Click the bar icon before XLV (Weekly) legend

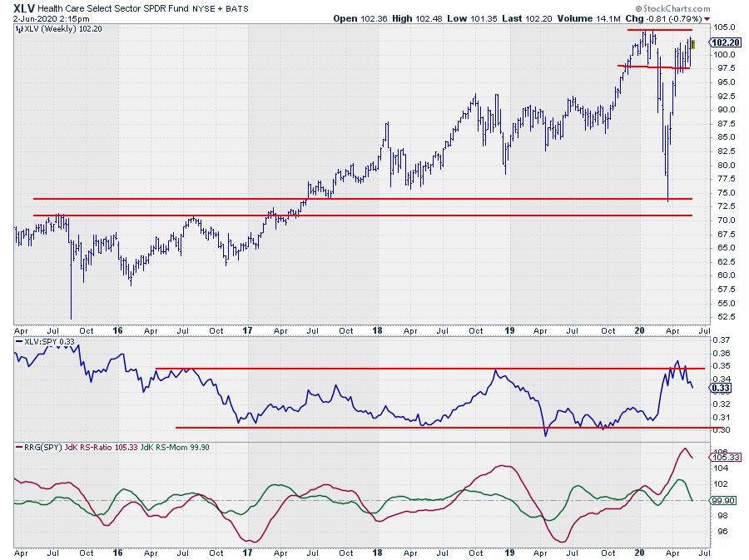tap(20, 28)
